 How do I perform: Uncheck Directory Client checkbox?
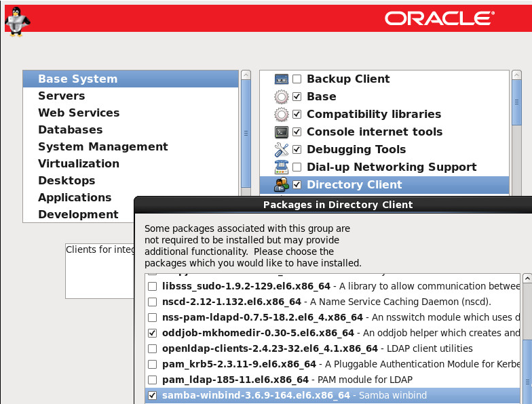(297, 184)
